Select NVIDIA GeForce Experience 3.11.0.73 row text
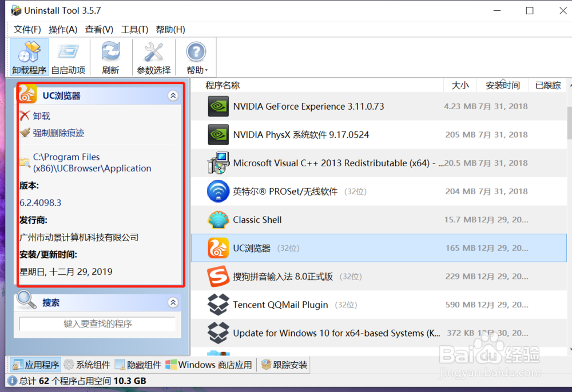 [x=309, y=106]
